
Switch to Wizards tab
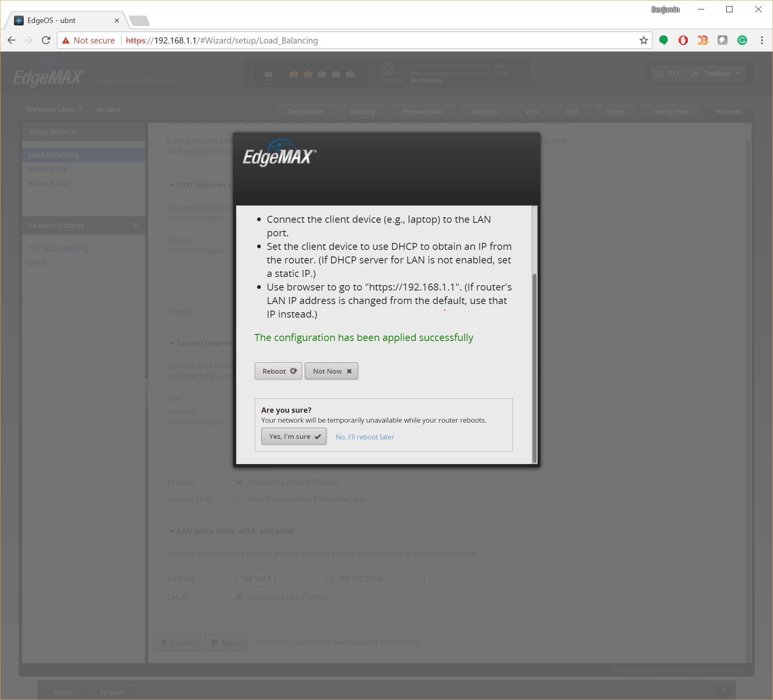[x=728, y=112]
